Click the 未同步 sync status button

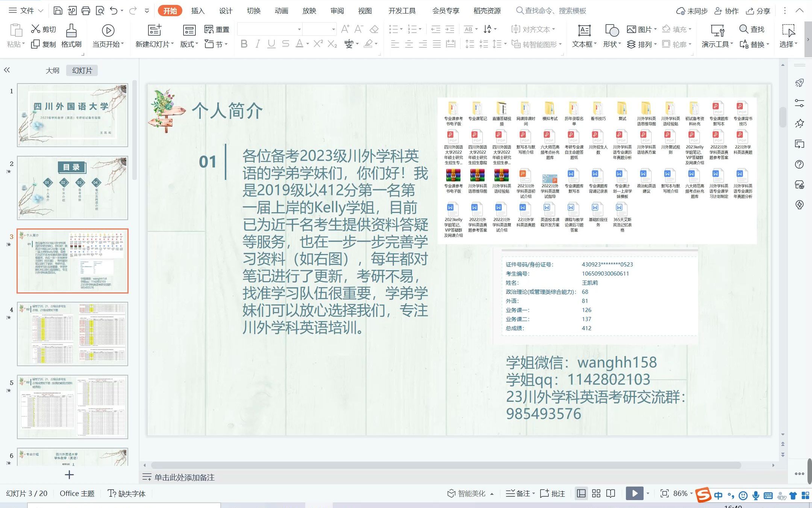click(x=692, y=11)
